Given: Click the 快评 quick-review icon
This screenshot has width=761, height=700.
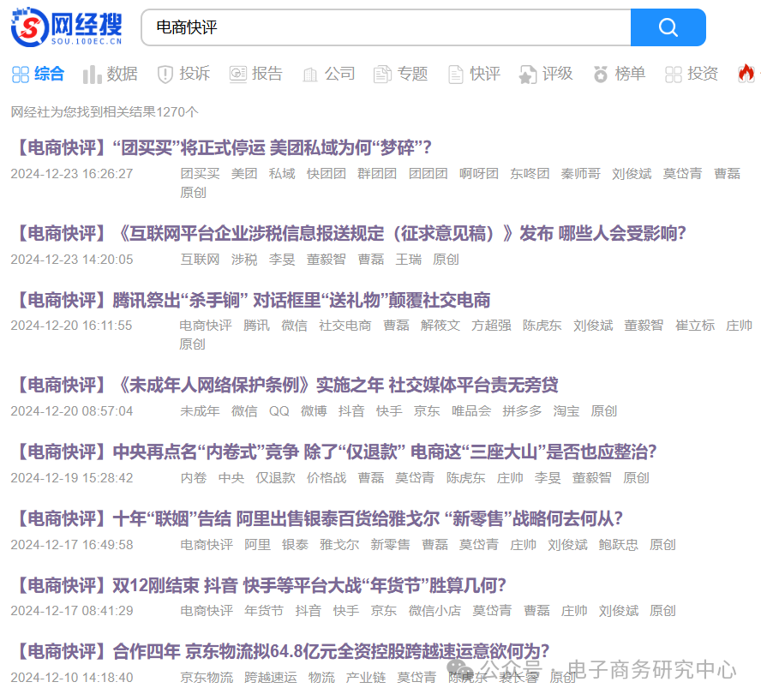Looking at the screenshot, I should (x=454, y=73).
